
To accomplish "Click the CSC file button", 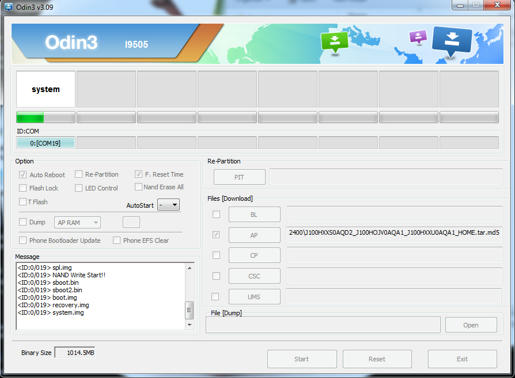I will click(254, 276).
